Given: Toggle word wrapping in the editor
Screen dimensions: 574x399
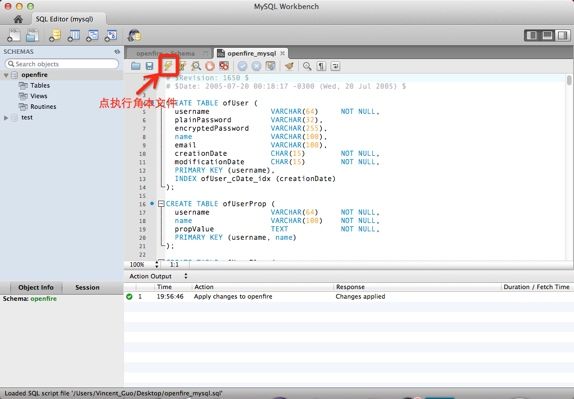Looking at the screenshot, I should [x=335, y=66].
